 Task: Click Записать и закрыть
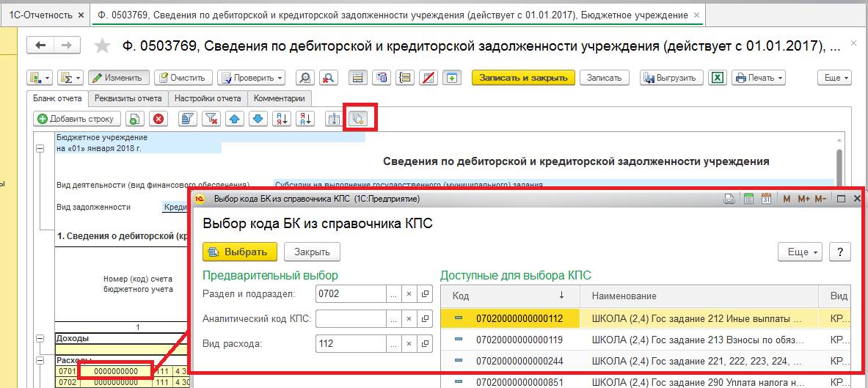523,78
